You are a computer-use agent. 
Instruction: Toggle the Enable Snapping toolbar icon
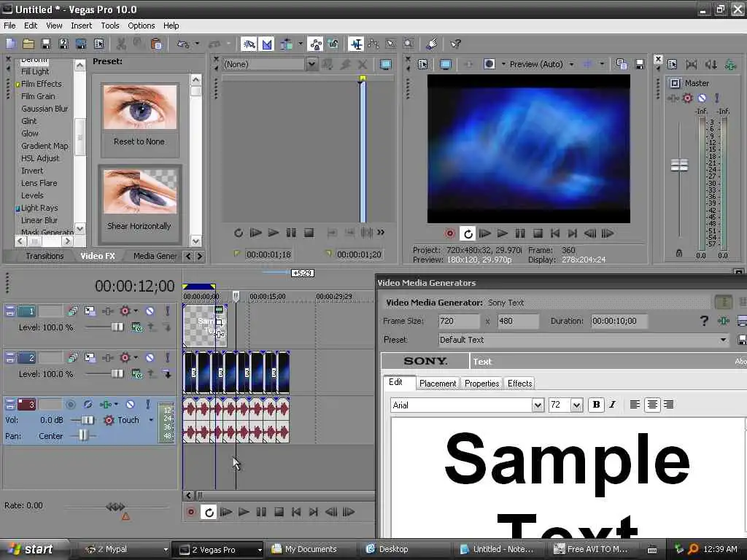click(x=249, y=44)
